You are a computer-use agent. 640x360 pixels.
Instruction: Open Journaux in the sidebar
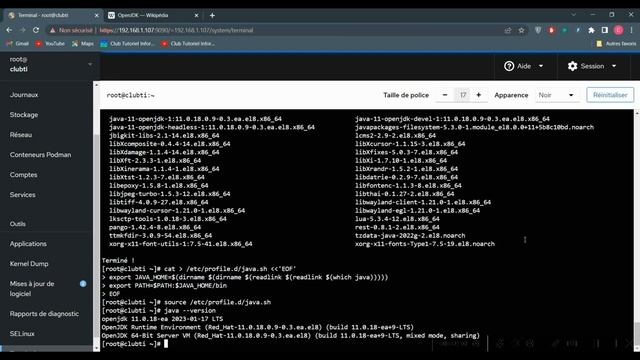coord(24,95)
